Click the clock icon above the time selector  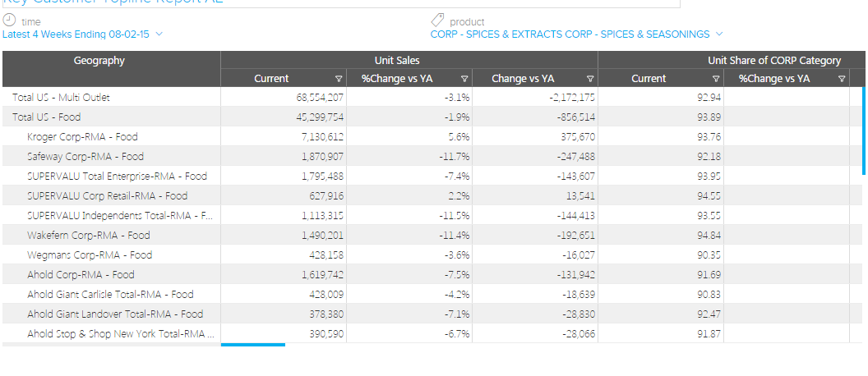pyautogui.click(x=9, y=21)
